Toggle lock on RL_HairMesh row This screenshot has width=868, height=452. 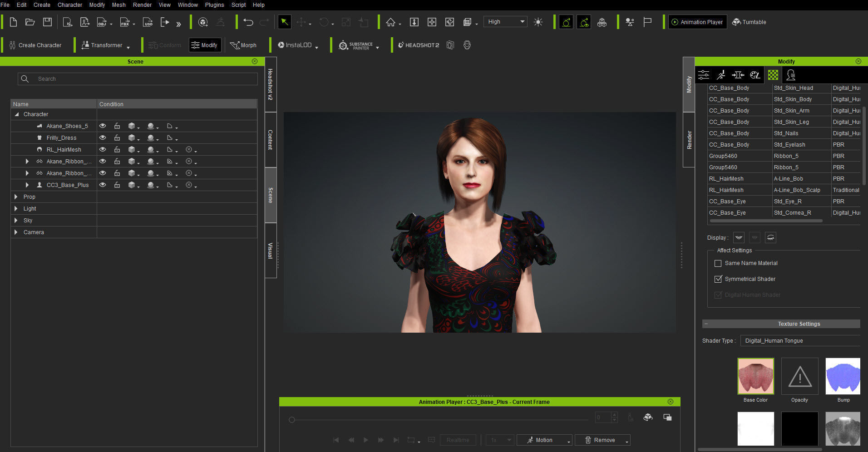click(x=117, y=149)
